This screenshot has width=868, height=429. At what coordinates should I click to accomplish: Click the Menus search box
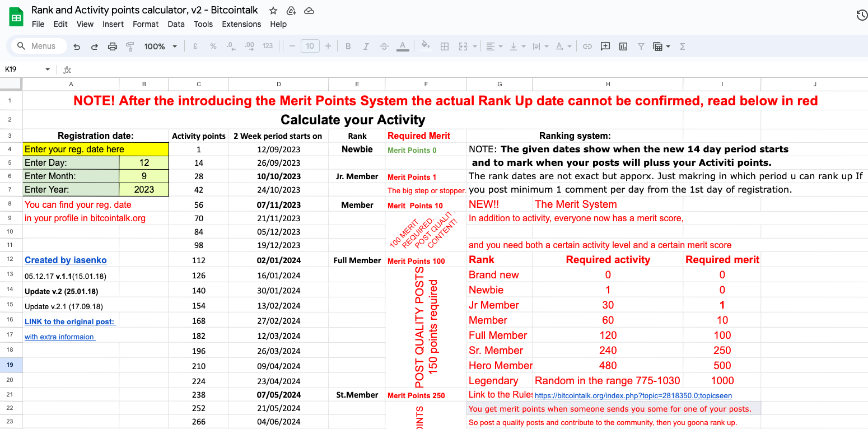tap(39, 46)
